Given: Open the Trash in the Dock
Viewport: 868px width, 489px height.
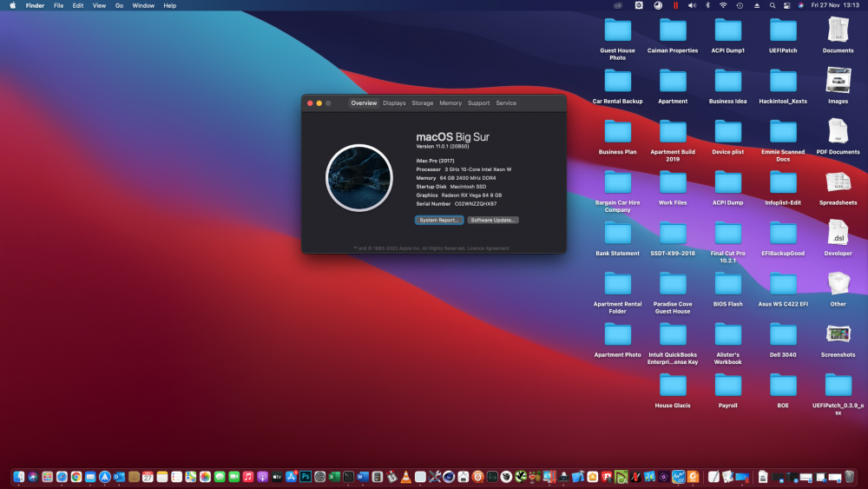Looking at the screenshot, I should click(x=849, y=476).
